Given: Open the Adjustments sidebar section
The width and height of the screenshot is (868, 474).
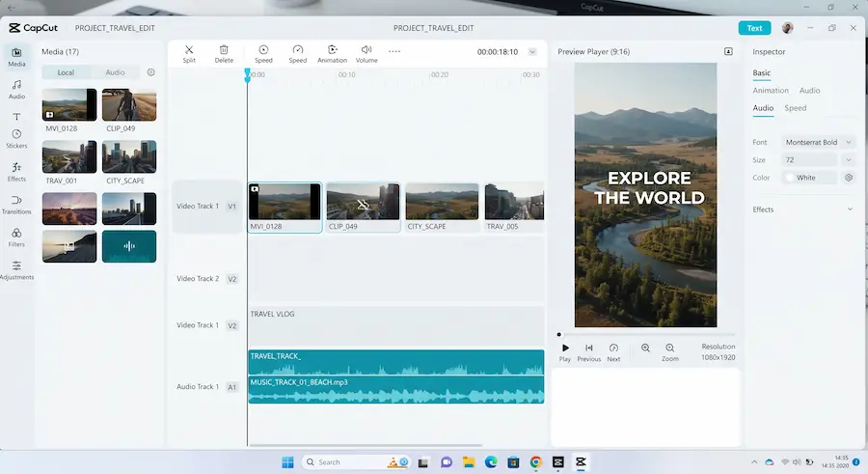Looking at the screenshot, I should pyautogui.click(x=16, y=270).
